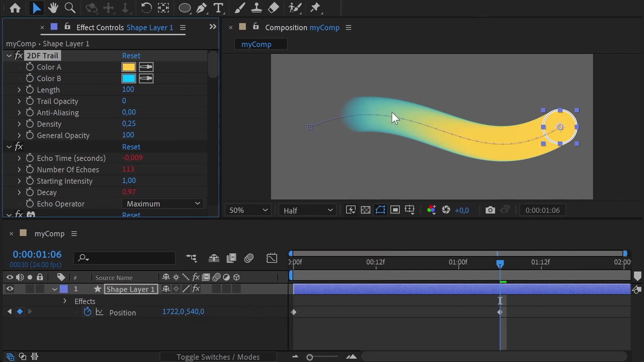The image size is (644, 362).
Task: Click Reset button for Echo effect
Action: coord(131,146)
